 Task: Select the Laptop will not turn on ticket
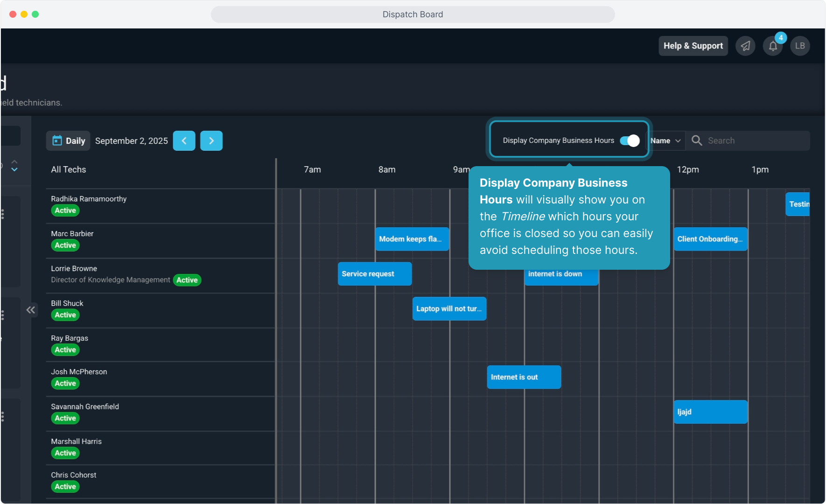[449, 309]
